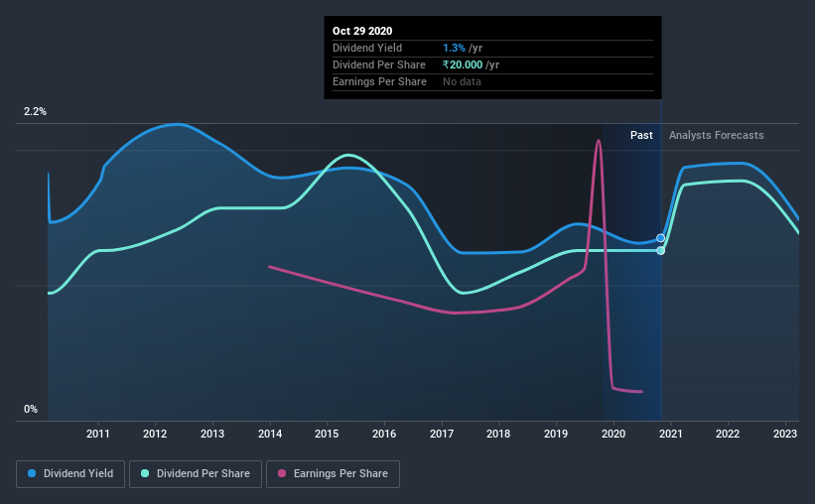Click the 2021 x-axis label
This screenshot has width=815, height=504.
(x=670, y=434)
